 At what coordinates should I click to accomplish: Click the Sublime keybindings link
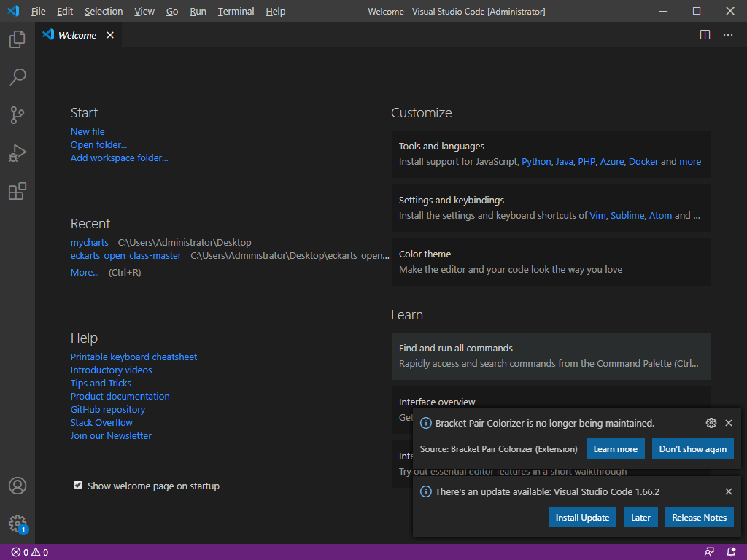[627, 216]
